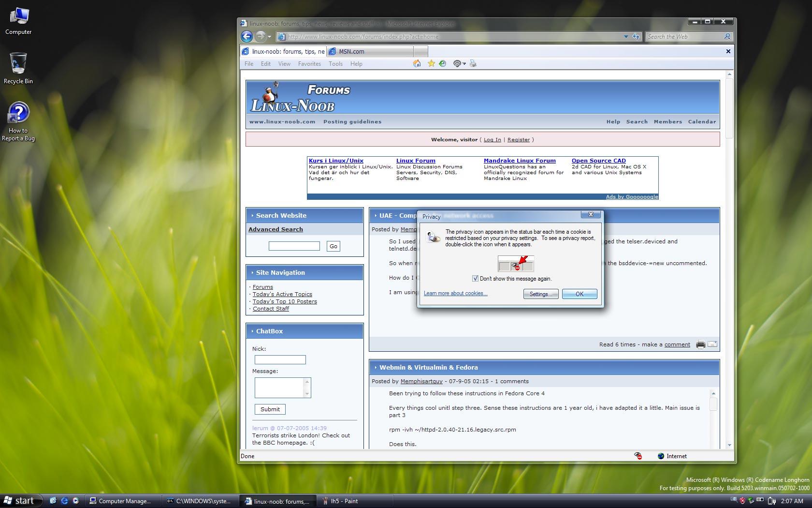Click the History toolbar icon
This screenshot has width=812, height=508.
point(442,63)
